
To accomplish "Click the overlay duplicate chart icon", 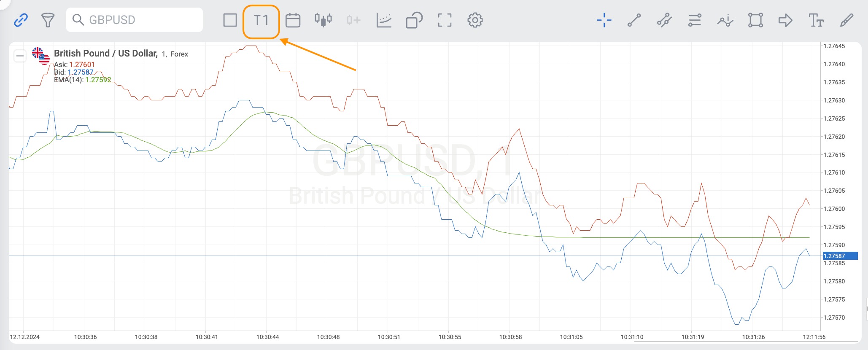I will click(414, 20).
